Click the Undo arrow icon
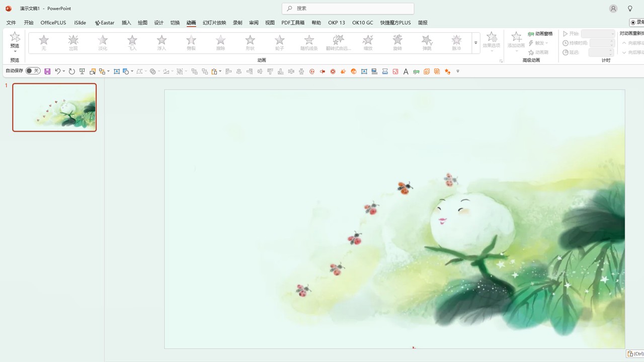The width and height of the screenshot is (644, 362). click(57, 71)
